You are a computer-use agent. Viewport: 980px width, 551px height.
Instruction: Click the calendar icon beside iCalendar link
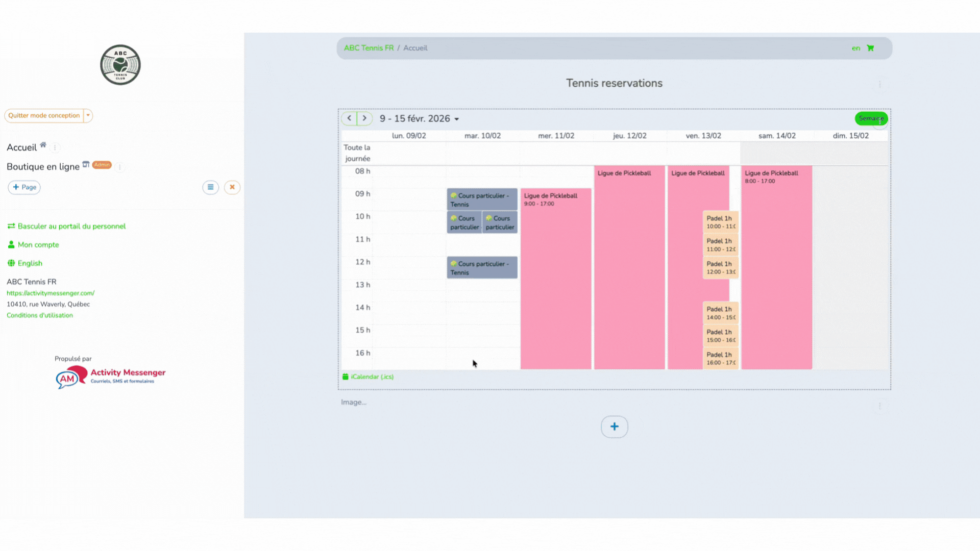(346, 377)
